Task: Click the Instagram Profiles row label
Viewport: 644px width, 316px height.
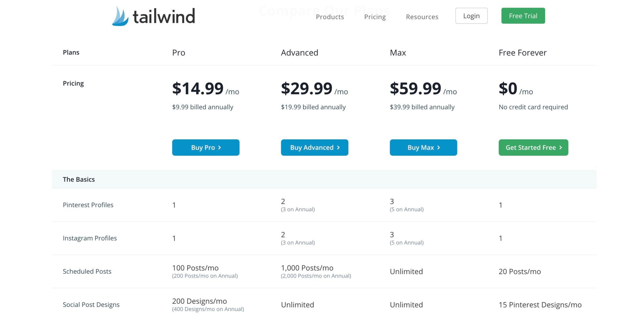Action: click(x=90, y=238)
